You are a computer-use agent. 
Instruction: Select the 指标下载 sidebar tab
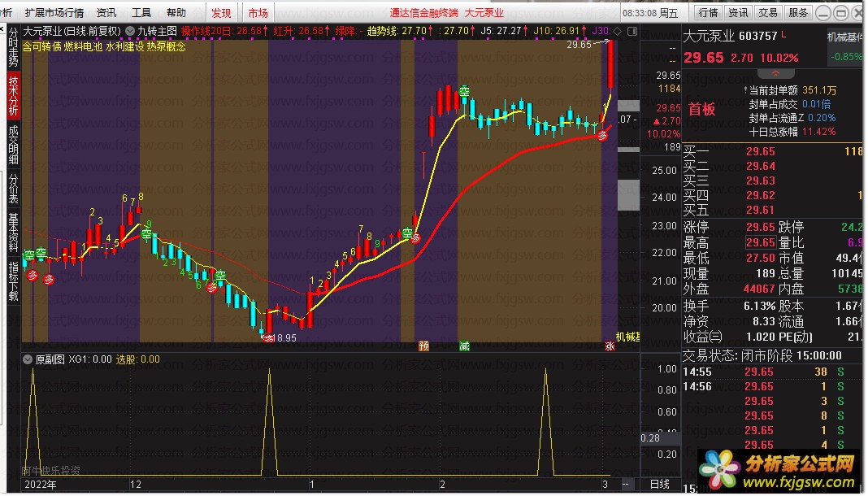point(13,281)
